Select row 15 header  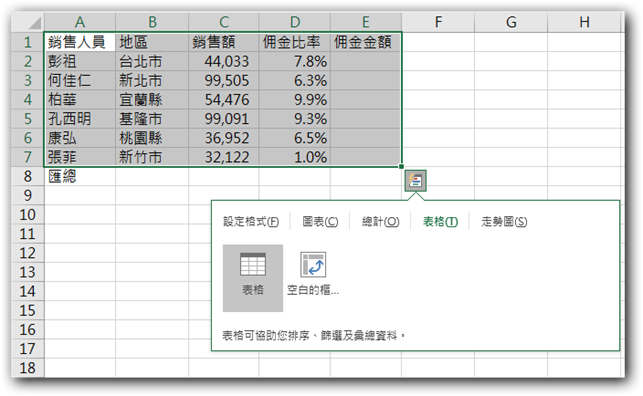27,310
